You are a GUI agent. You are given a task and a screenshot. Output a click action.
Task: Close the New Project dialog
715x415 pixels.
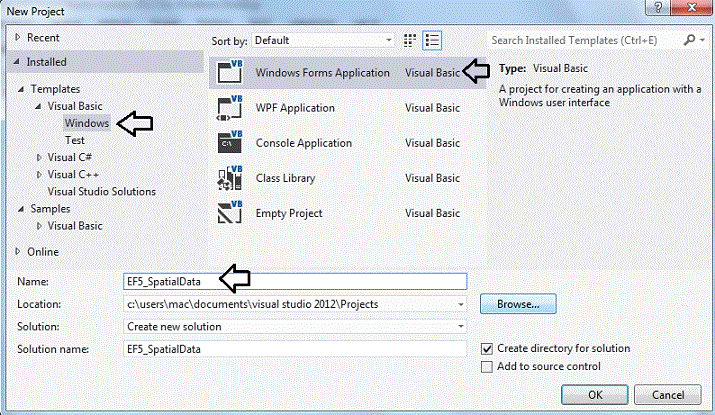click(691, 7)
